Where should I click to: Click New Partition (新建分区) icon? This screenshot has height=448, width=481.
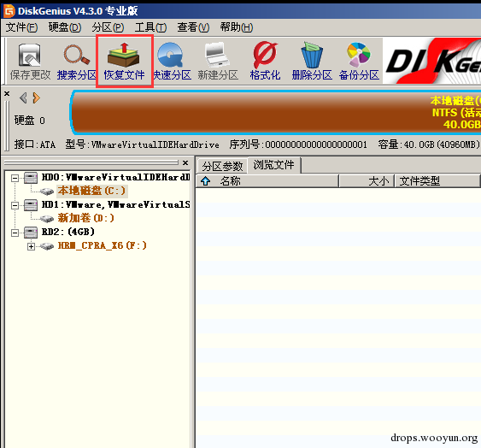pyautogui.click(x=218, y=62)
